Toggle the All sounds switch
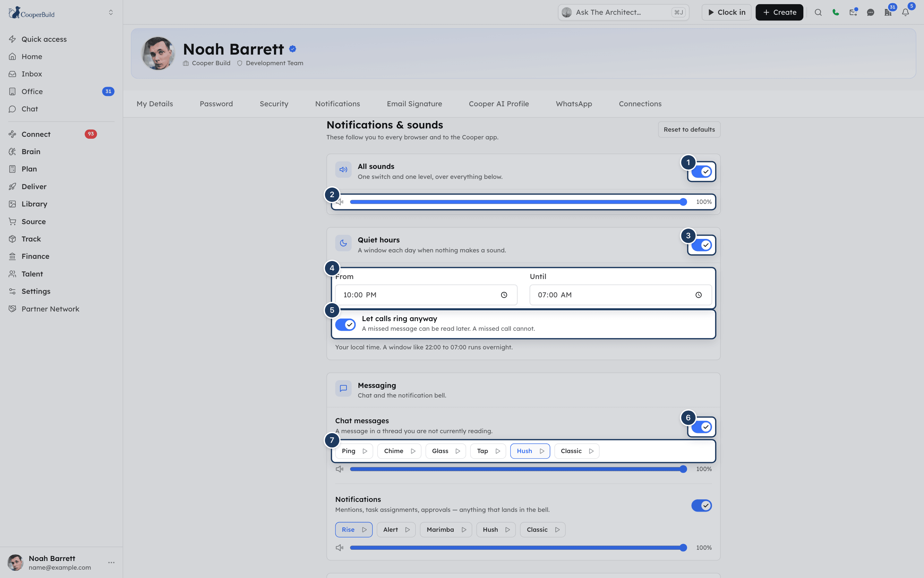 [701, 172]
